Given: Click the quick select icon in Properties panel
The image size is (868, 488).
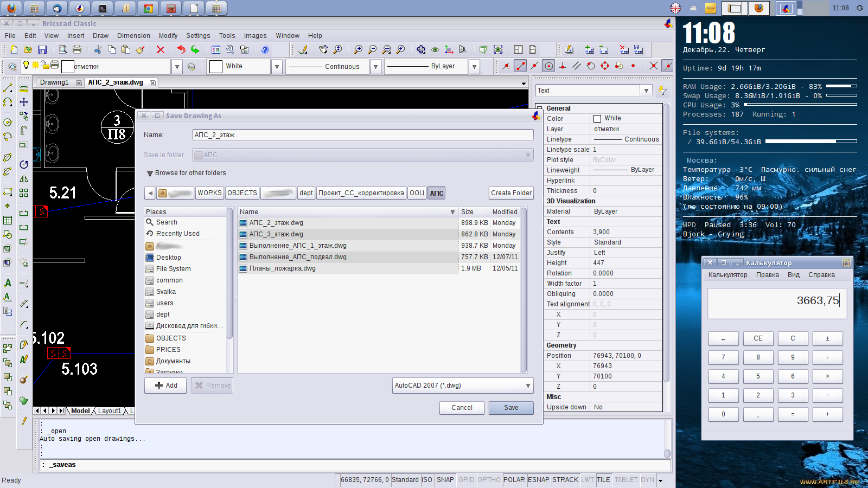Looking at the screenshot, I should pyautogui.click(x=662, y=91).
